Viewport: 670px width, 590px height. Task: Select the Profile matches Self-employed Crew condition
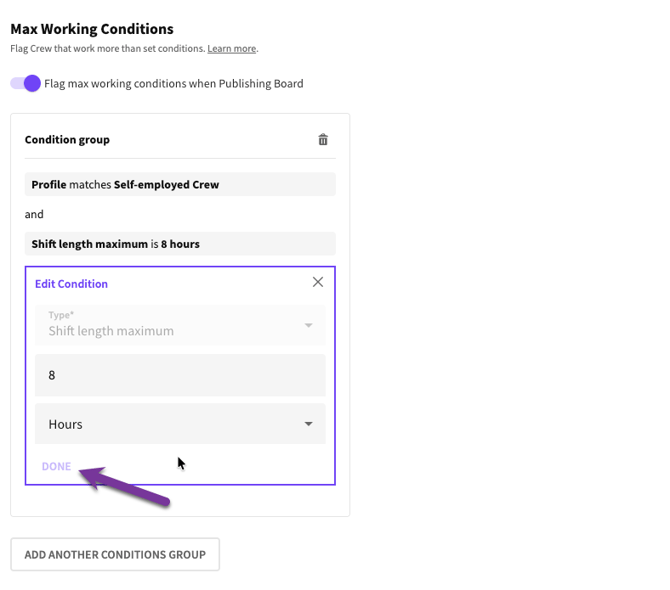[x=180, y=184]
